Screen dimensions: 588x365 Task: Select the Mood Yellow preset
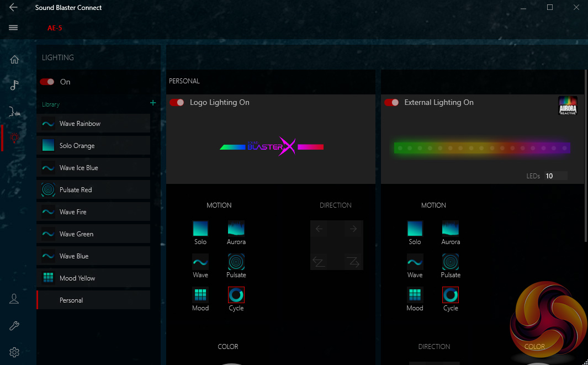(x=93, y=278)
